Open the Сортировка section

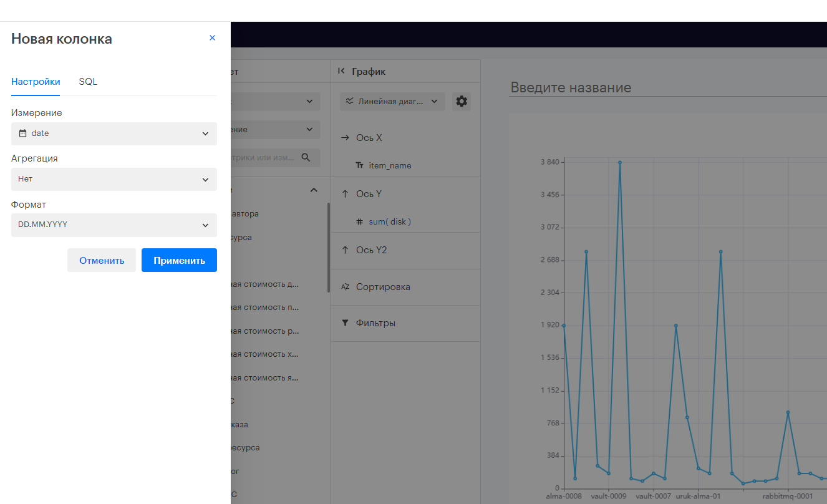405,287
